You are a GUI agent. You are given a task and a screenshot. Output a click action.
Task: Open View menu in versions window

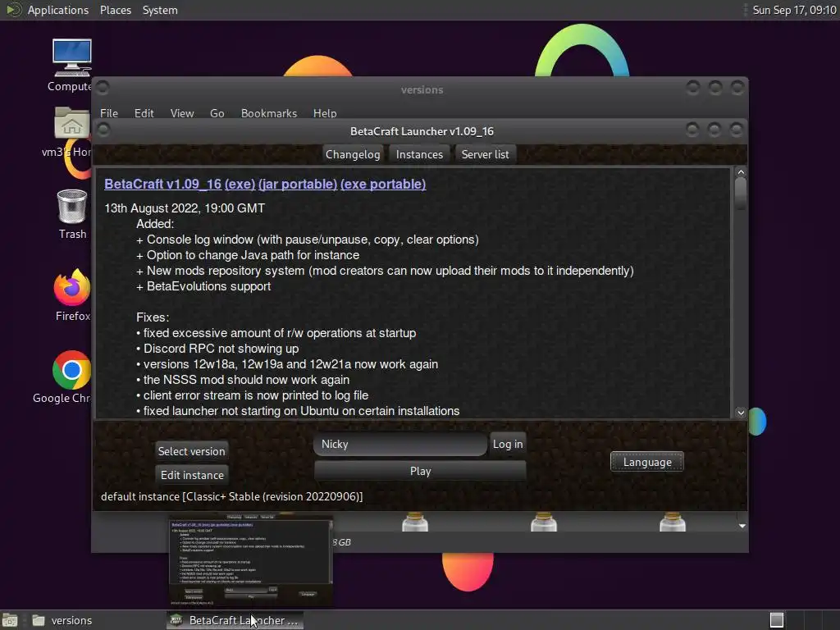point(181,113)
